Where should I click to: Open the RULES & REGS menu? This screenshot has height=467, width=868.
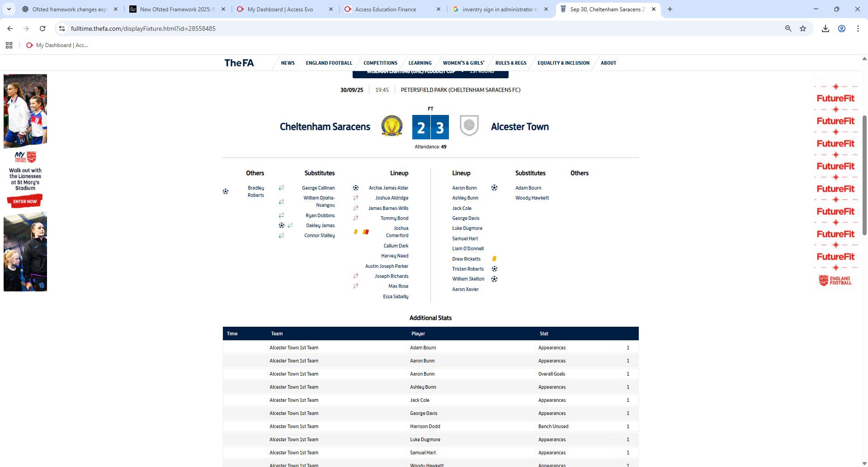511,63
